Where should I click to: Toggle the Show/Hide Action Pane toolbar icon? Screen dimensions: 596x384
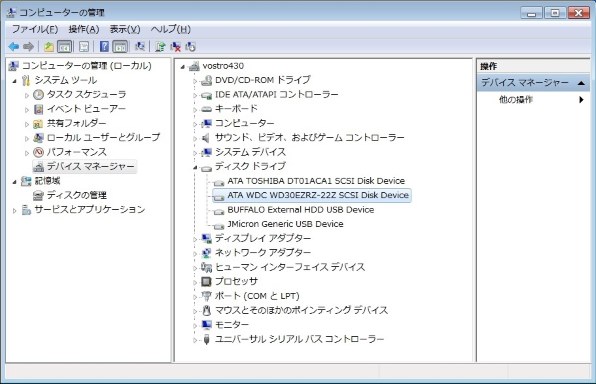(120, 47)
